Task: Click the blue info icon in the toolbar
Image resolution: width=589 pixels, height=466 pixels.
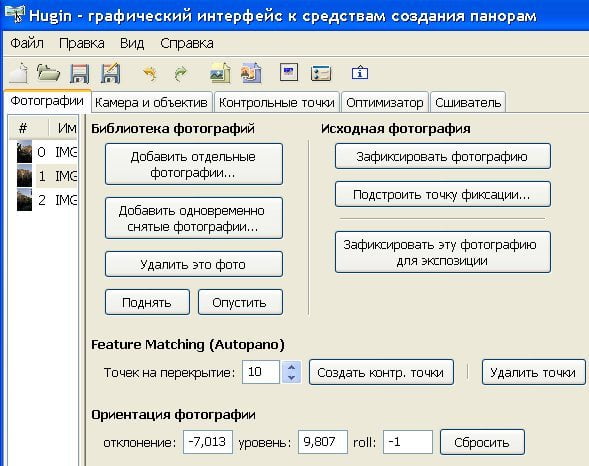Action: point(360,73)
